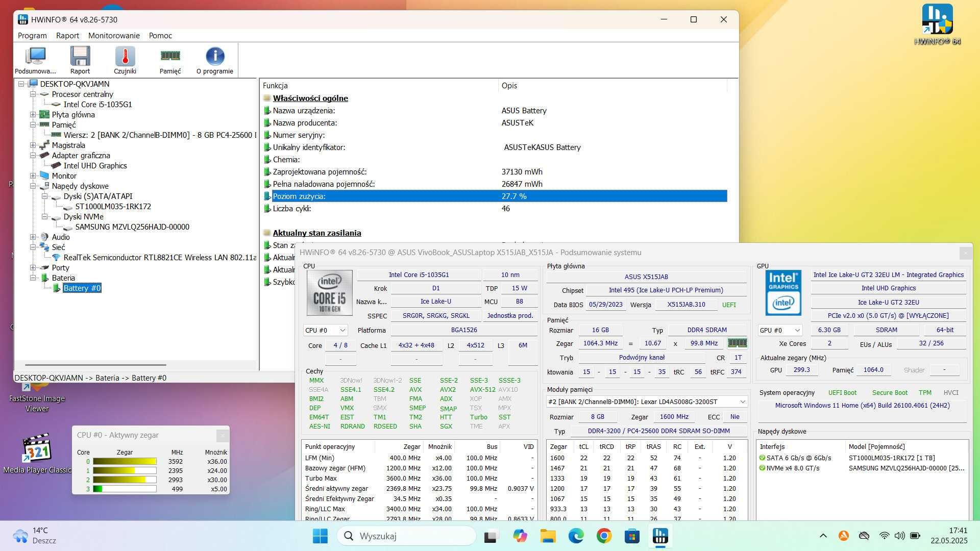Viewport: 980px width, 551px height.
Task: Click the tree panel horizontal scrollbar
Action: (95, 365)
